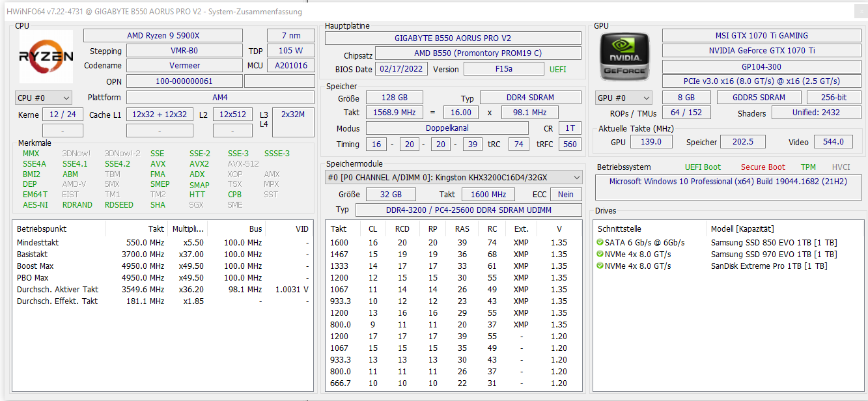Click the L3 cache 2x32M field
The image size is (868, 401).
[x=293, y=122]
